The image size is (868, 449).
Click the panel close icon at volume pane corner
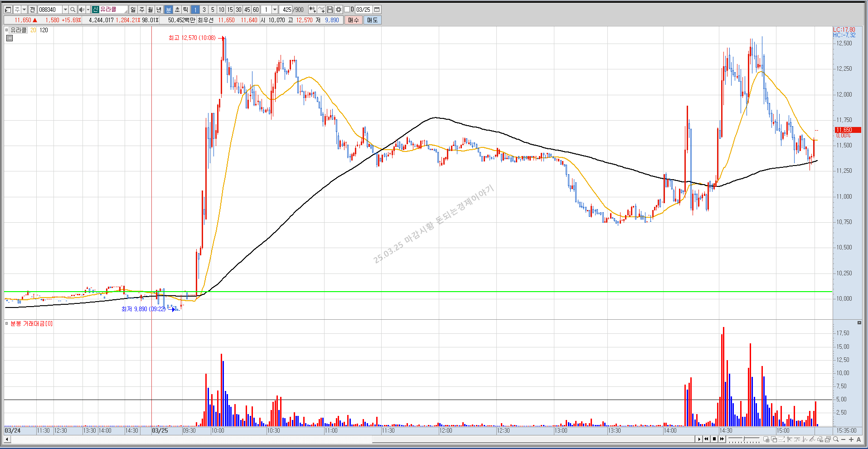tap(859, 323)
